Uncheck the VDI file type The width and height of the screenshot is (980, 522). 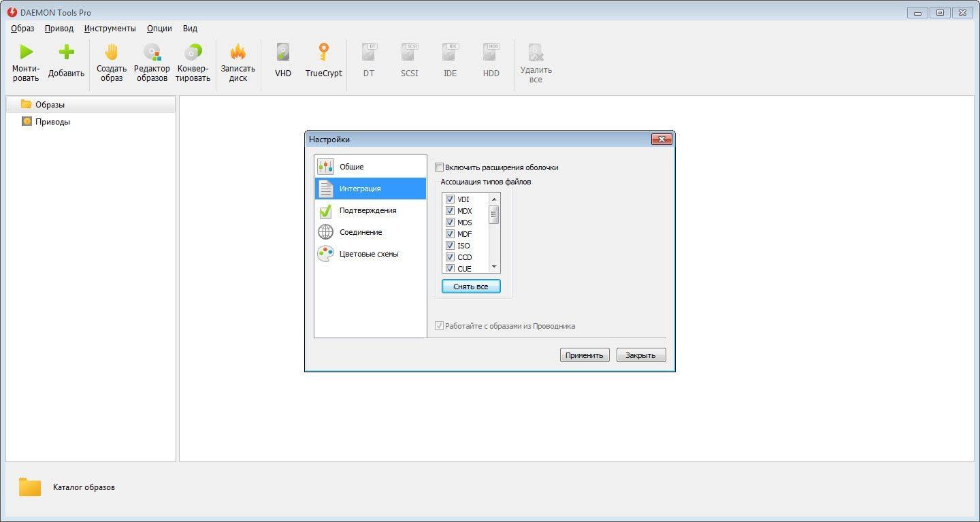pyautogui.click(x=450, y=199)
